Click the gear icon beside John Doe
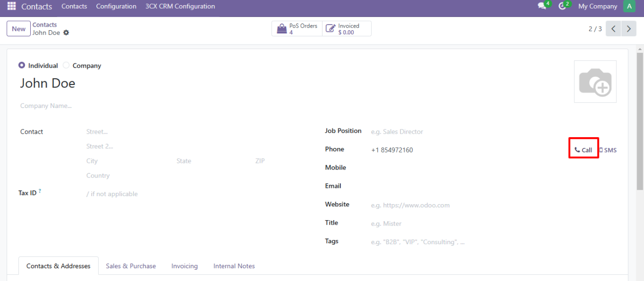Image resolution: width=644 pixels, height=281 pixels. tap(66, 33)
